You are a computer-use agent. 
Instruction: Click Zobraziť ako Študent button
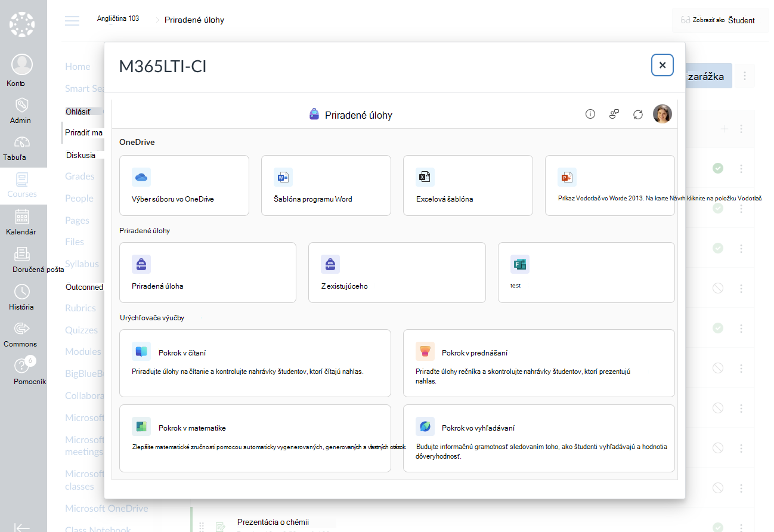click(721, 20)
